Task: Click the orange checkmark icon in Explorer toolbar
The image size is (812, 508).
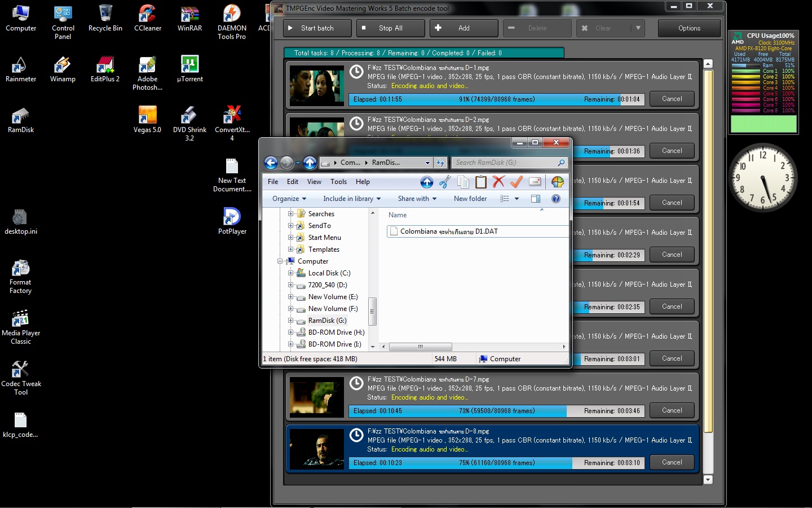Action: 517,182
